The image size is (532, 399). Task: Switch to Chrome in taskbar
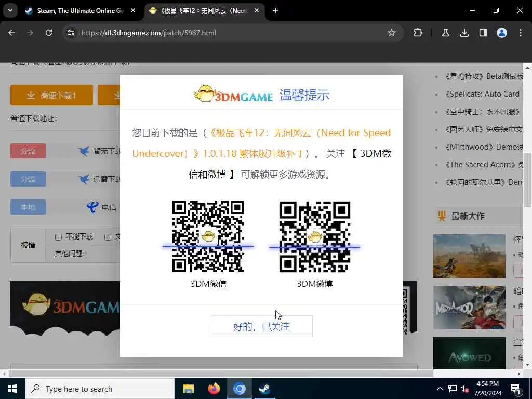(239, 389)
